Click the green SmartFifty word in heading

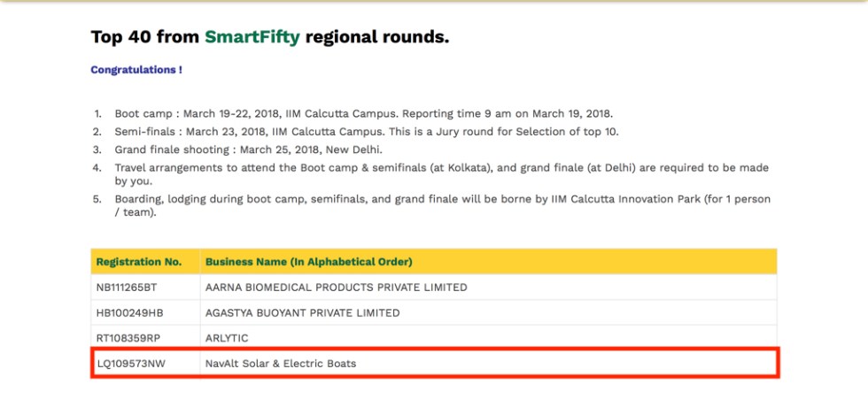coord(252,37)
